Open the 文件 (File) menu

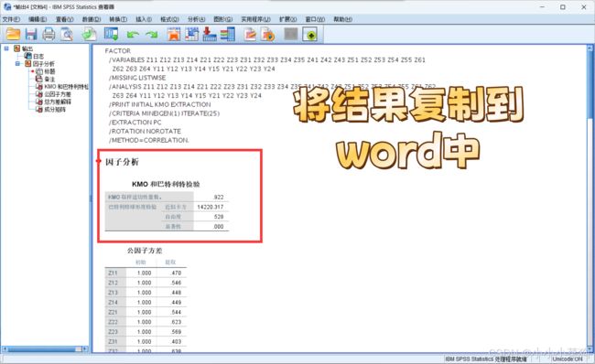11,19
